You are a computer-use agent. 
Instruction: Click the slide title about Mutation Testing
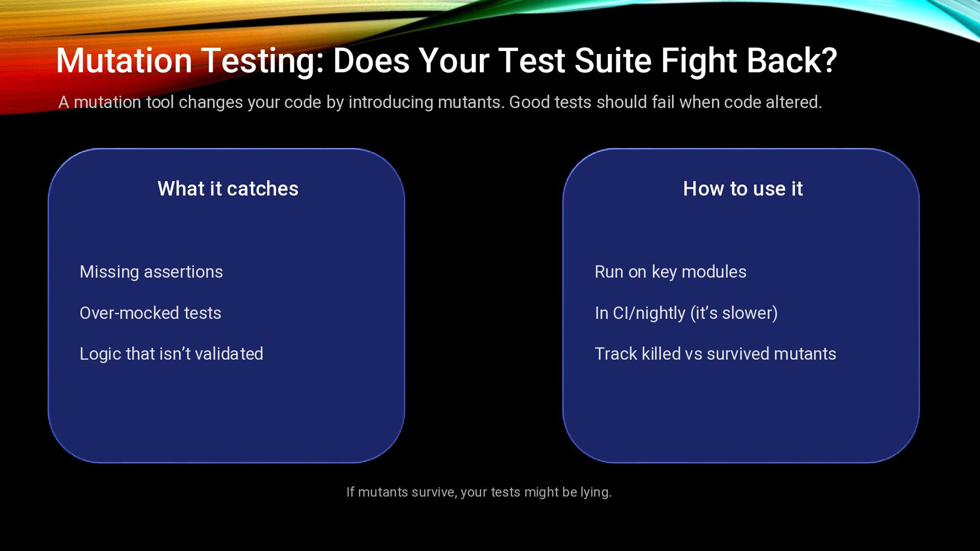click(x=446, y=61)
